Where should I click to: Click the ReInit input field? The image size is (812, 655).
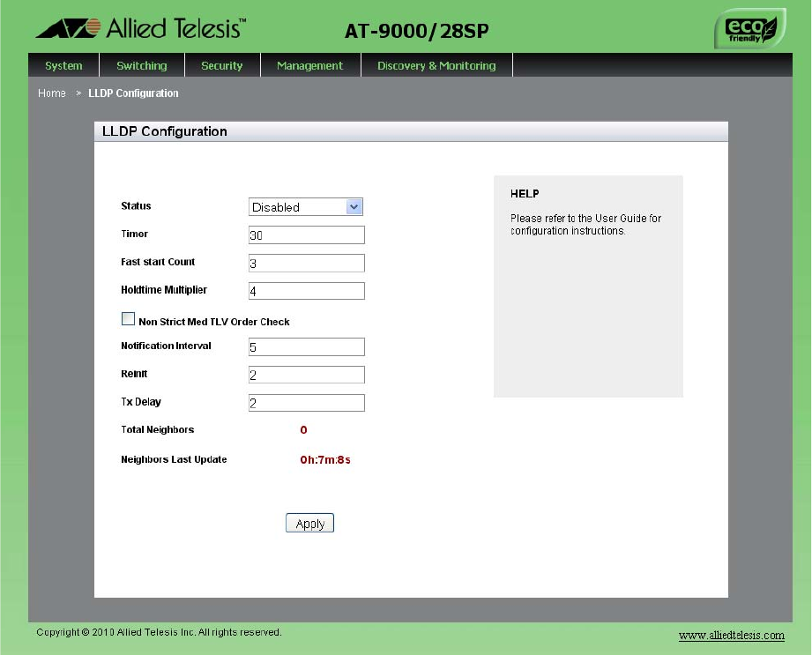307,375
